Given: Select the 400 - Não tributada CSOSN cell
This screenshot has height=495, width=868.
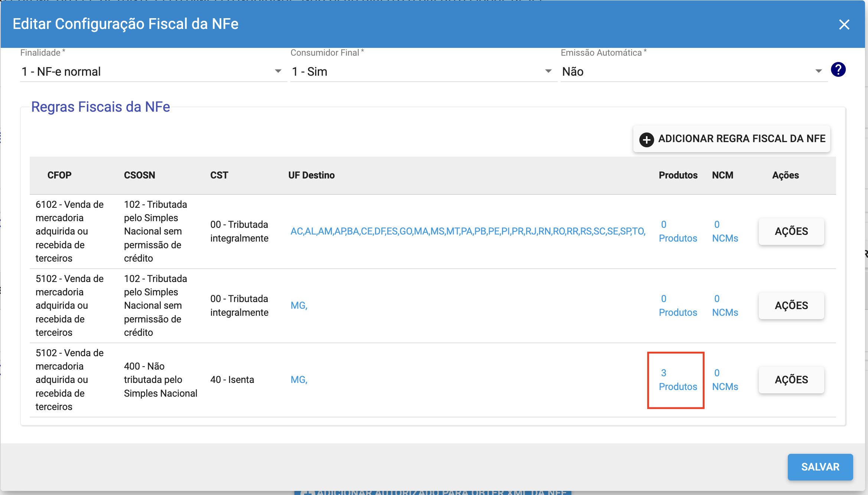Looking at the screenshot, I should coord(160,380).
